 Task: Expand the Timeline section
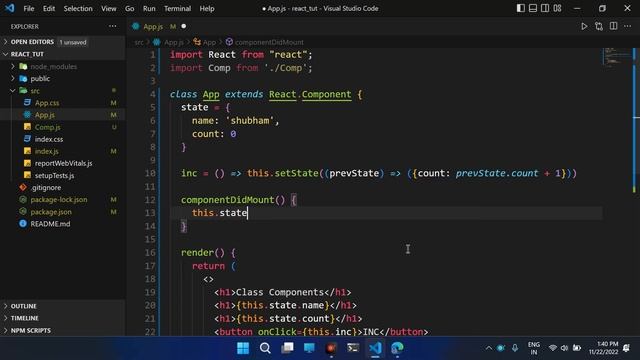(x=24, y=318)
